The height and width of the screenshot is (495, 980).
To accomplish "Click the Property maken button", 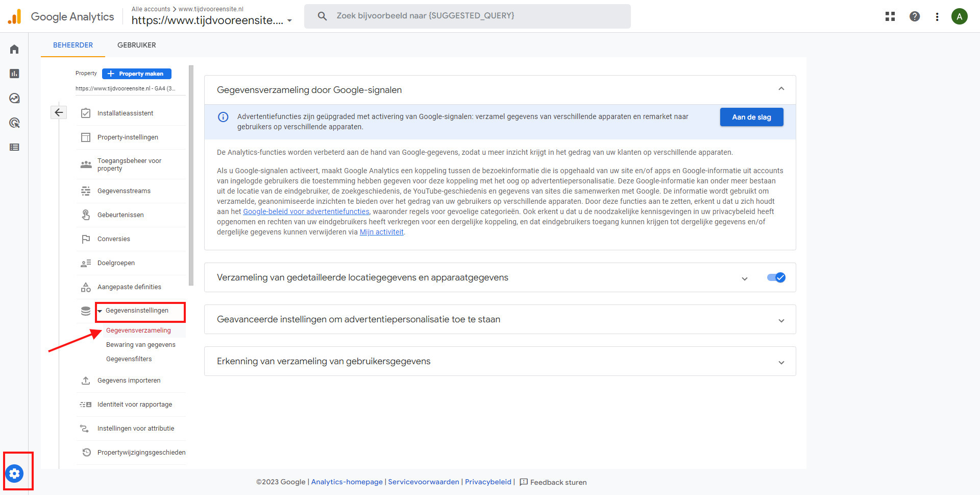I will (137, 74).
